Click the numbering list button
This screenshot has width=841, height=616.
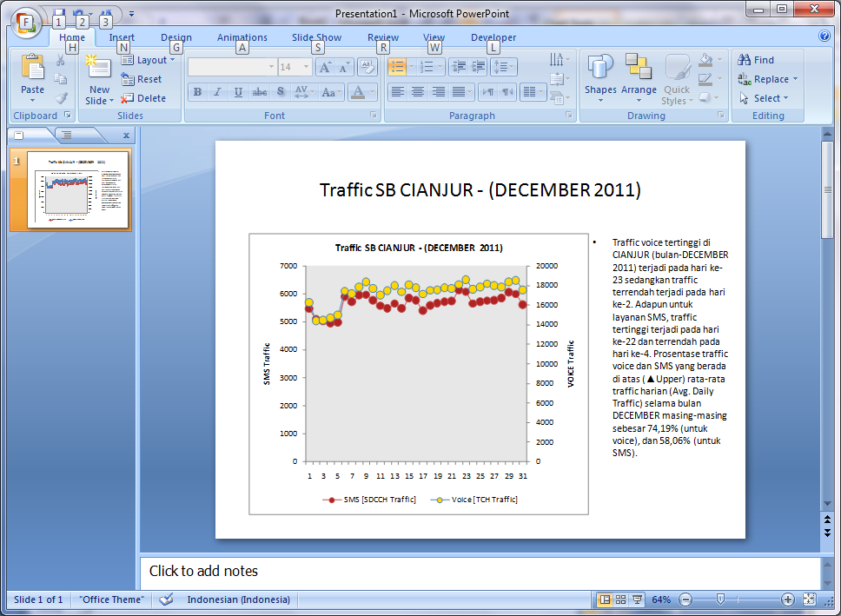(427, 67)
